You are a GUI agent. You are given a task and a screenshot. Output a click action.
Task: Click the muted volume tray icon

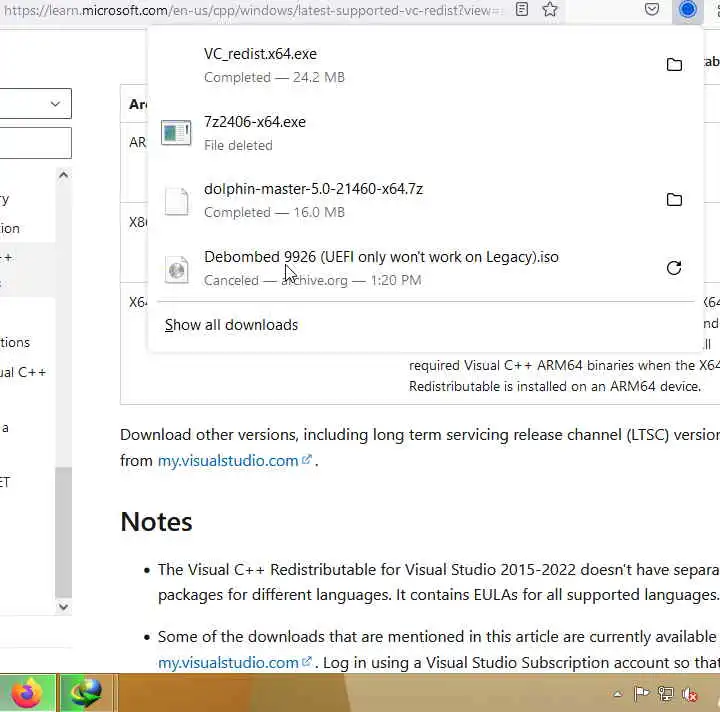[x=690, y=694]
